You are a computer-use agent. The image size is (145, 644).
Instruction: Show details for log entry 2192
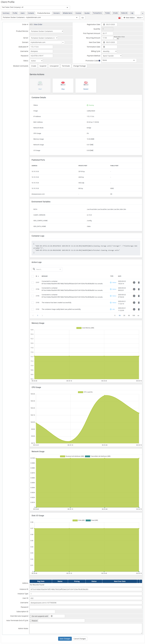(x=134, y=309)
